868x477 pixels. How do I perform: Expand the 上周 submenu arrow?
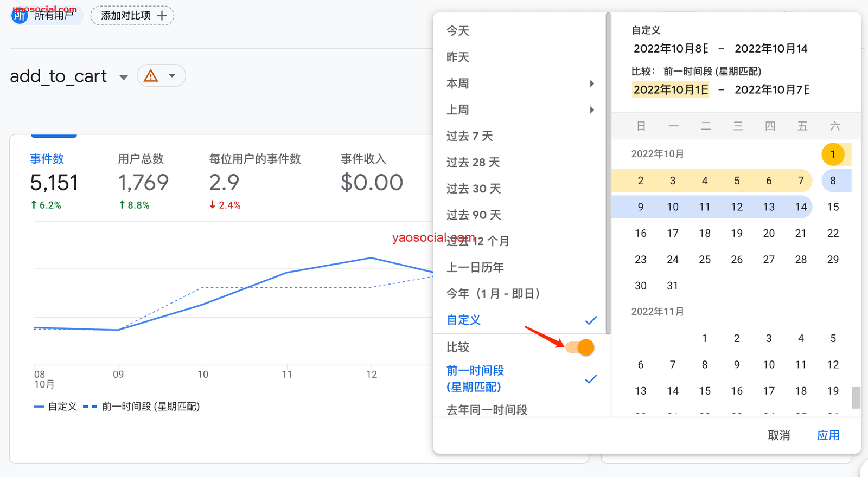click(x=591, y=110)
